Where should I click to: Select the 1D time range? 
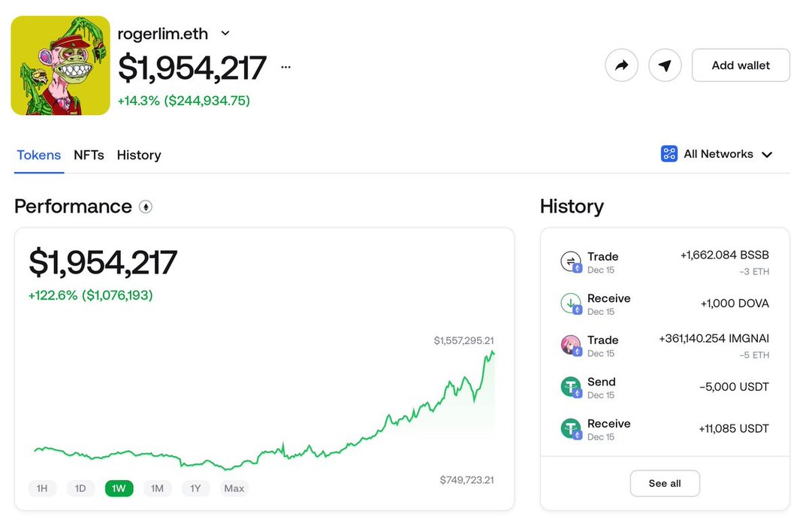pyautogui.click(x=80, y=488)
